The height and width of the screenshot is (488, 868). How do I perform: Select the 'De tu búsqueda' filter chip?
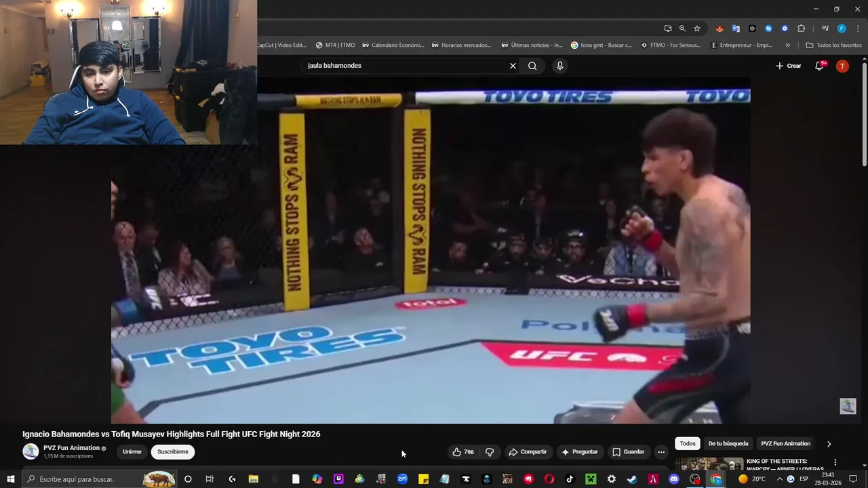[x=728, y=444]
